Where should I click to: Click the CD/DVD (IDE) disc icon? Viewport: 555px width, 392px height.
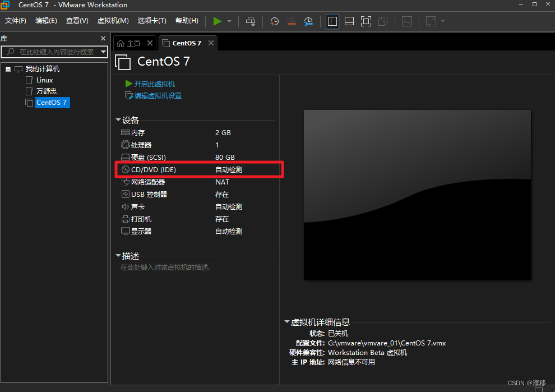(x=126, y=169)
